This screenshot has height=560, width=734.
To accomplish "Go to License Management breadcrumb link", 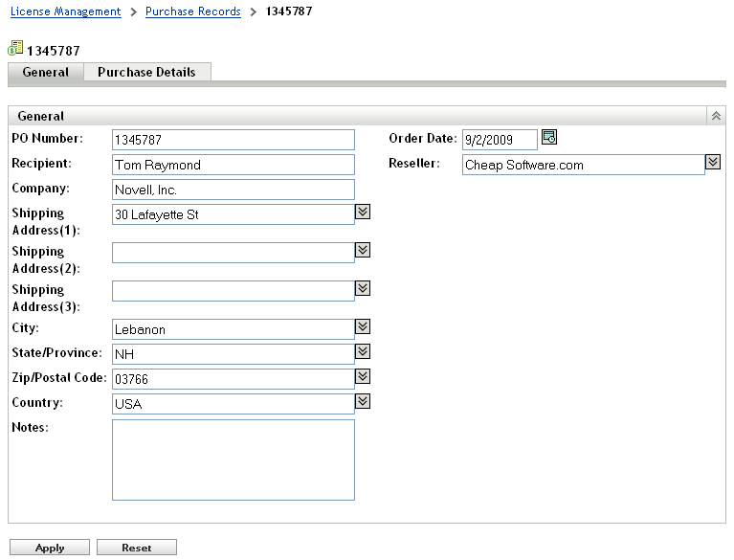I will coord(65,11).
